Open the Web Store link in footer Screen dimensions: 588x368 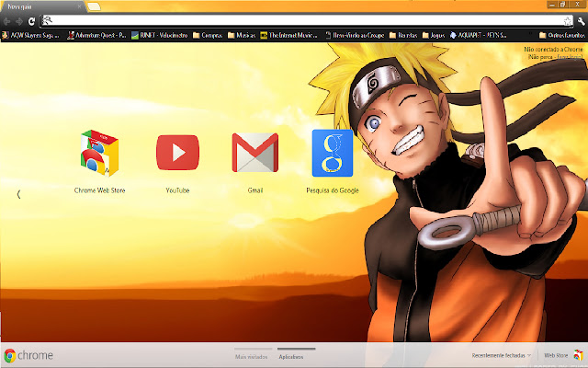(x=556, y=355)
